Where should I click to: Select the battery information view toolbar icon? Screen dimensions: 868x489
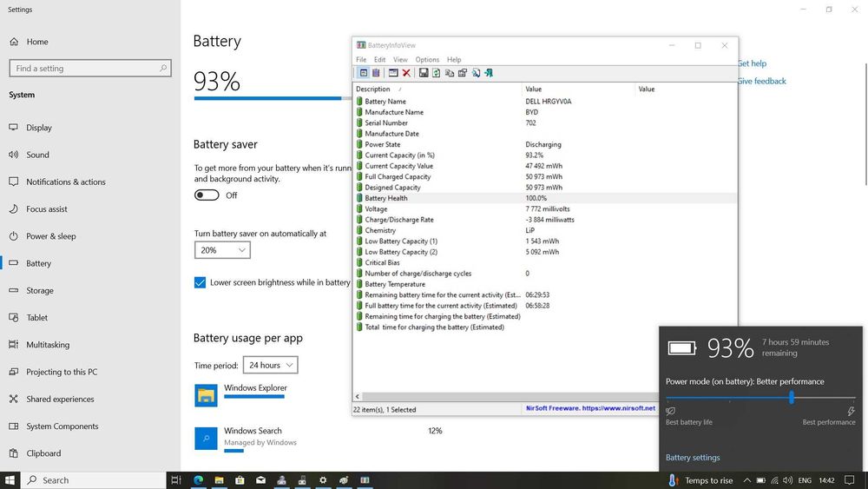[x=364, y=73]
